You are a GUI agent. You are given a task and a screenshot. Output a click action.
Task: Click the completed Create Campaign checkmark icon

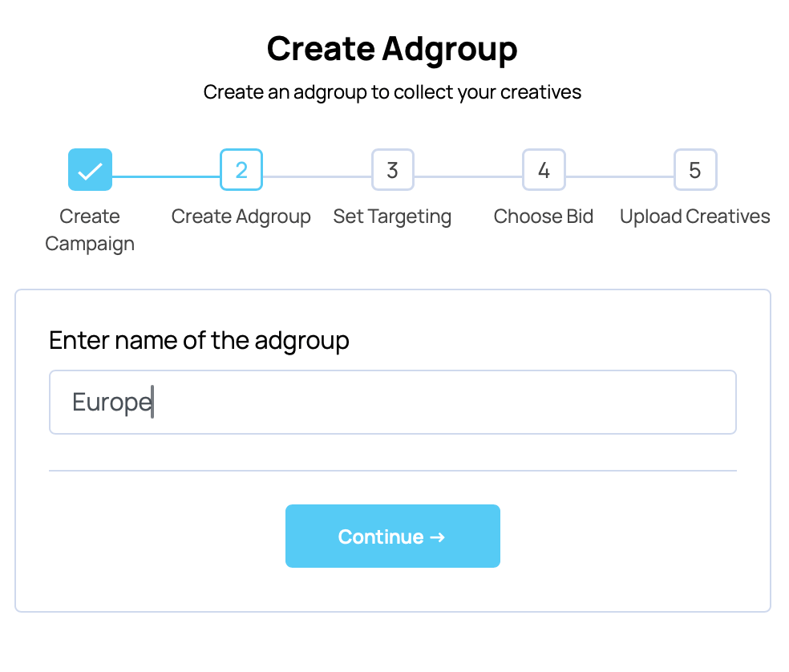point(90,169)
